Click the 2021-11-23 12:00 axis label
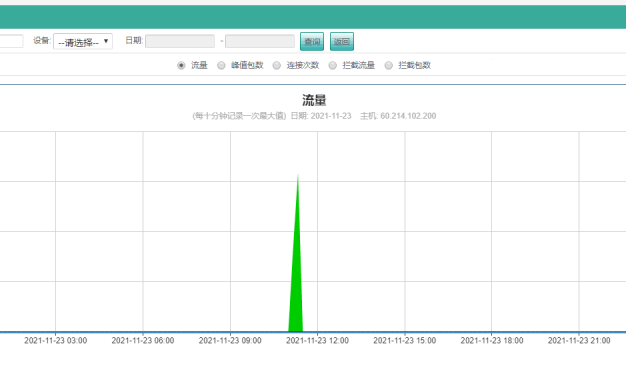 pyautogui.click(x=317, y=340)
